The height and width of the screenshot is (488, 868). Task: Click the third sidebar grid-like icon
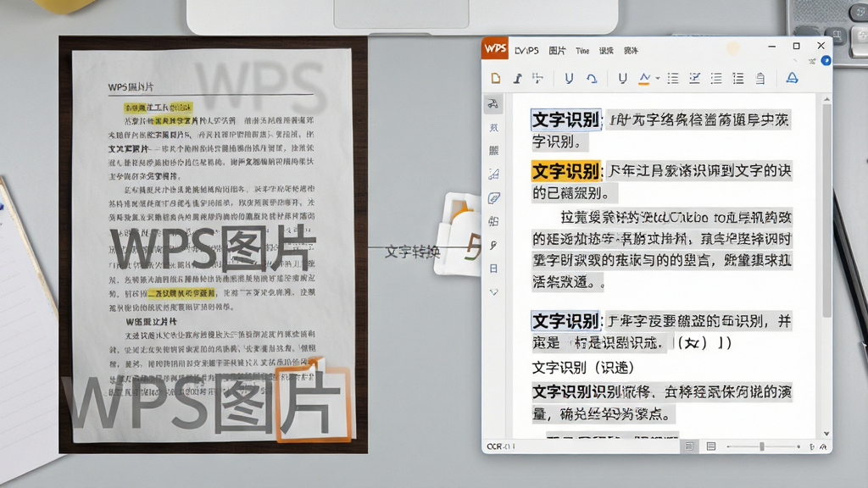pyautogui.click(x=494, y=151)
